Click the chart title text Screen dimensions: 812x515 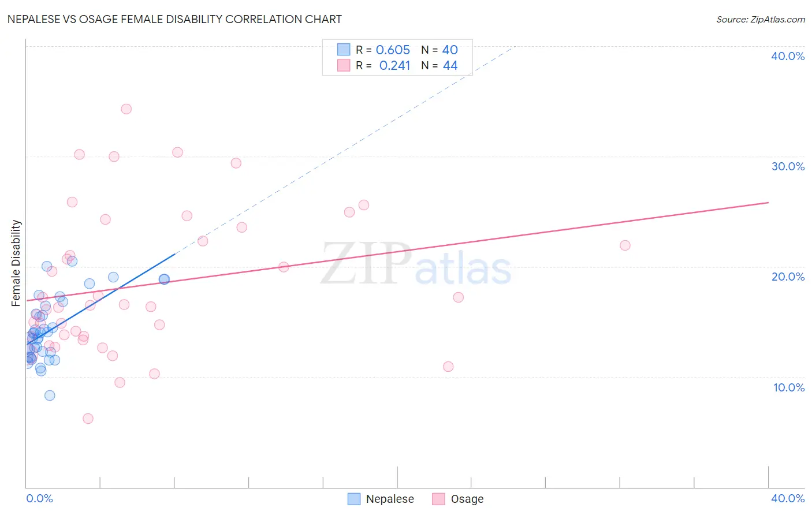[x=174, y=19]
